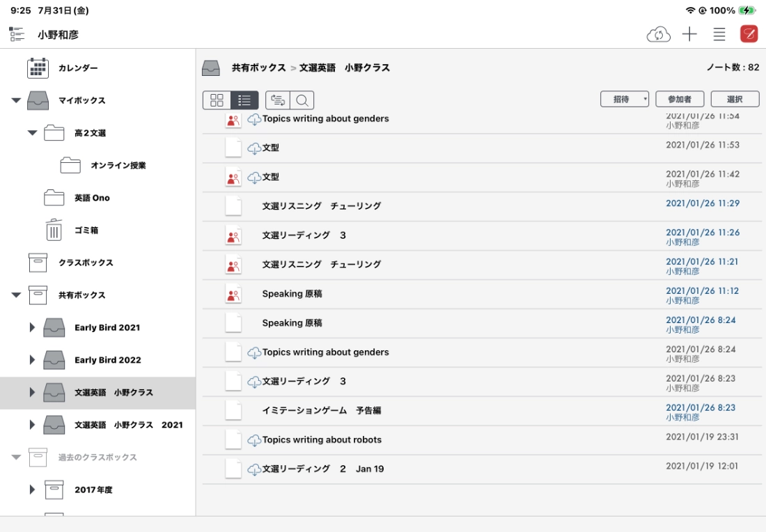Click 共有ボックス in the breadcrumb

coord(258,68)
